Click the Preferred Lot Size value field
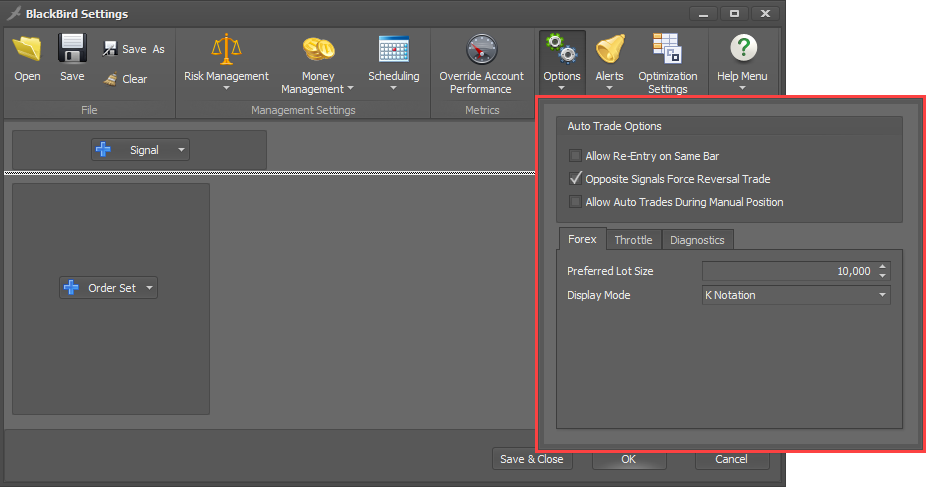 (789, 271)
